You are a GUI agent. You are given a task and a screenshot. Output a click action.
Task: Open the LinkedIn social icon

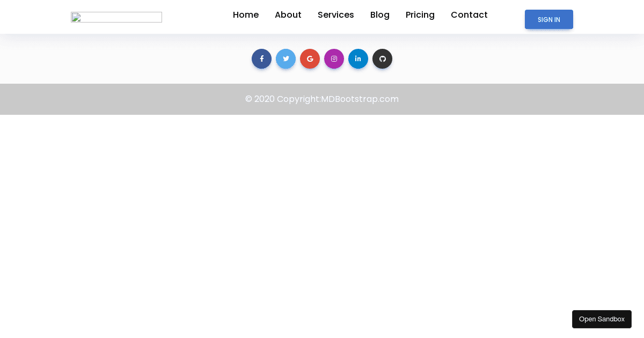point(358,59)
